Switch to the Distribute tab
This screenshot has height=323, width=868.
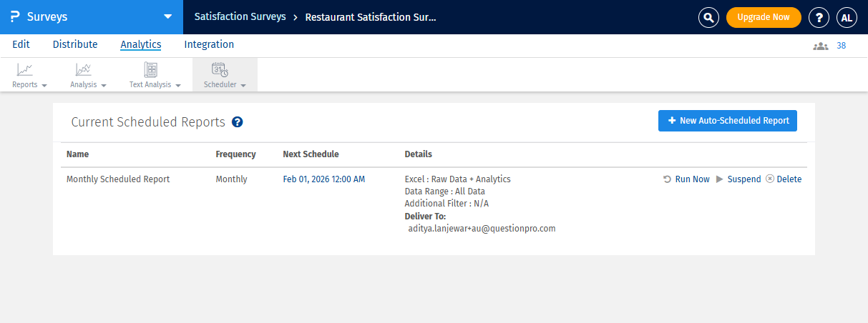pyautogui.click(x=75, y=44)
